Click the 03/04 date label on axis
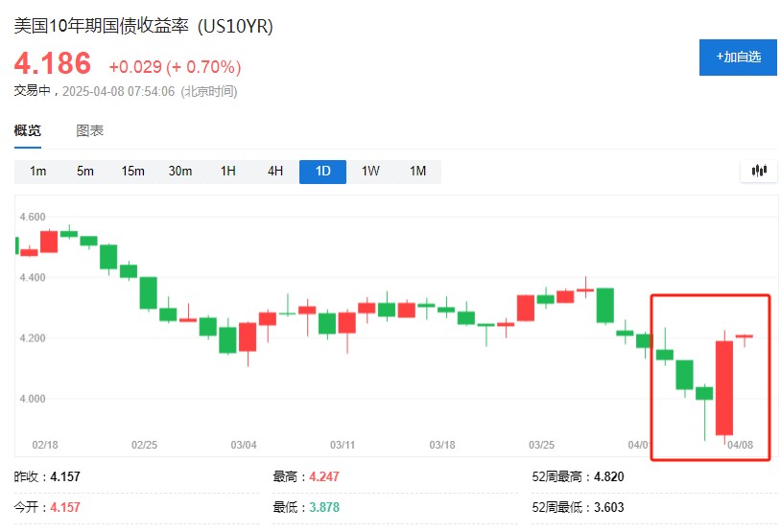 pyautogui.click(x=244, y=445)
